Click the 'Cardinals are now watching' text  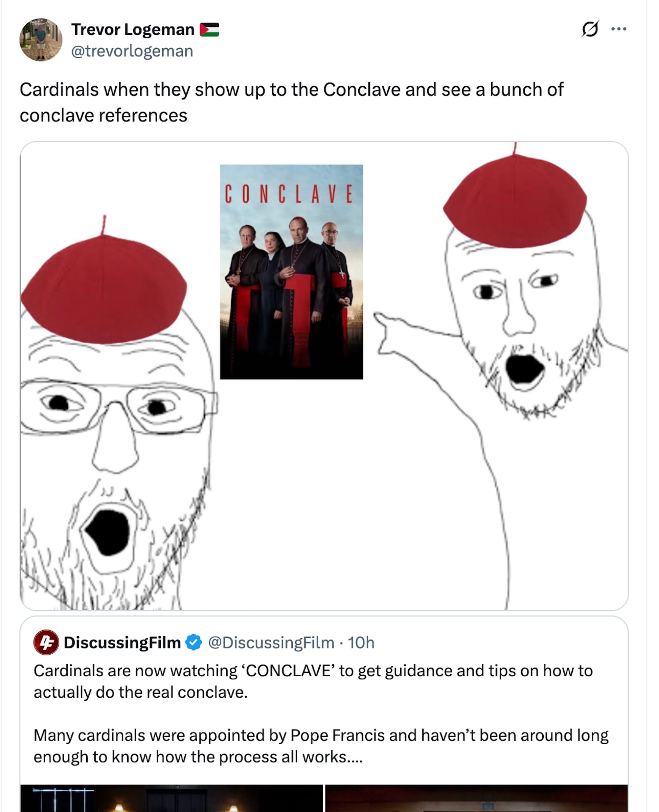point(313,681)
